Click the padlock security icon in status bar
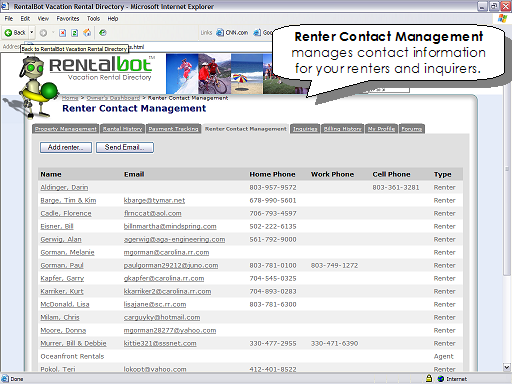 point(429,378)
